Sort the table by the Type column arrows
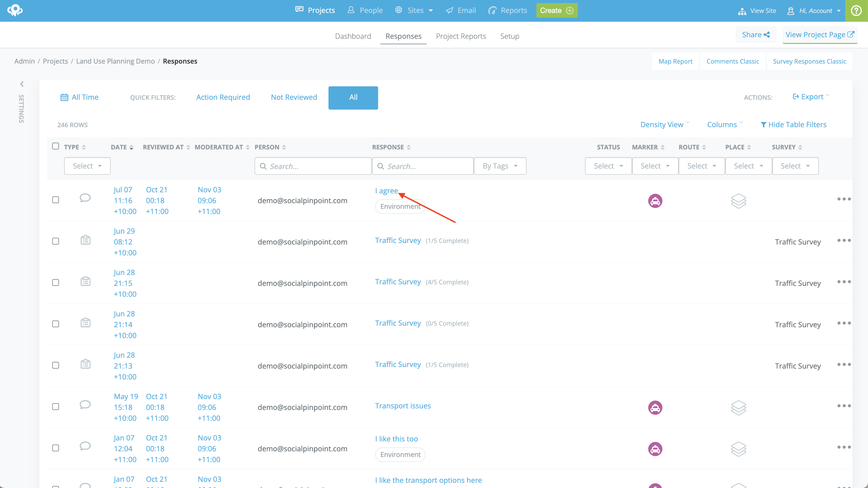This screenshot has width=868, height=488. (x=84, y=148)
